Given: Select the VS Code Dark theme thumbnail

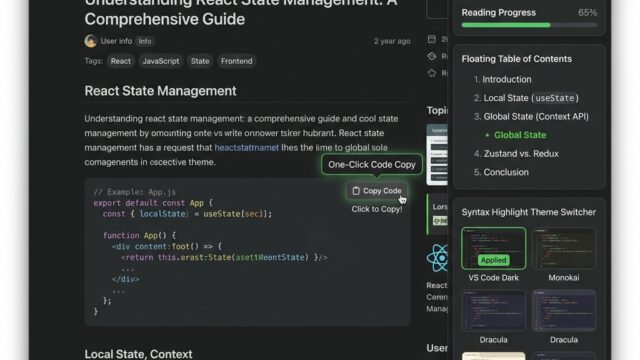Looking at the screenshot, I should click(493, 249).
